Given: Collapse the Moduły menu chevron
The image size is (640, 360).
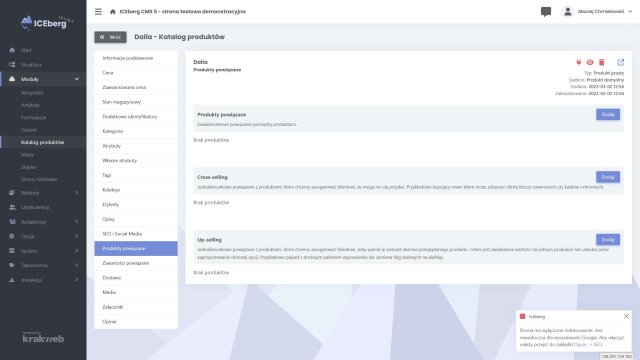Looking at the screenshot, I should pyautogui.click(x=76, y=79).
